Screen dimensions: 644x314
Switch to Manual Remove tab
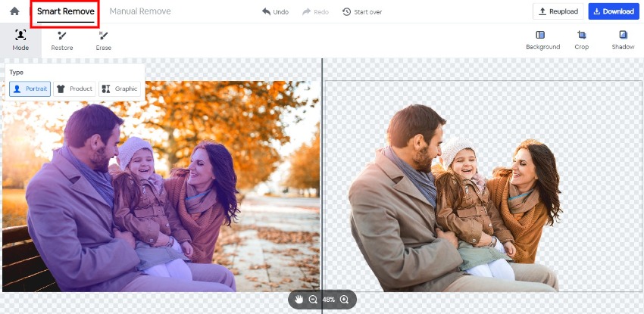coord(140,11)
